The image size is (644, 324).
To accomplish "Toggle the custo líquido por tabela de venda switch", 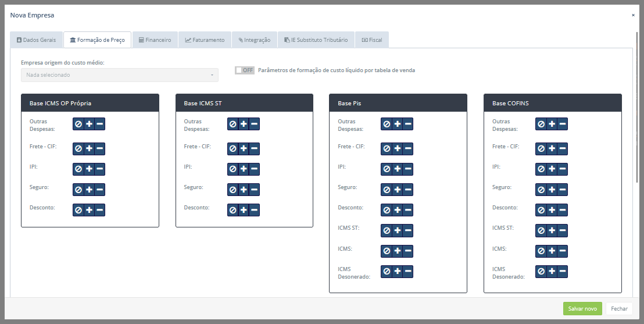I will [x=245, y=70].
